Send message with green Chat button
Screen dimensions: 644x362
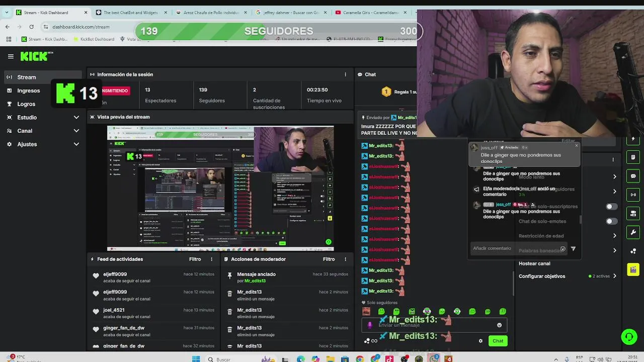point(498,341)
